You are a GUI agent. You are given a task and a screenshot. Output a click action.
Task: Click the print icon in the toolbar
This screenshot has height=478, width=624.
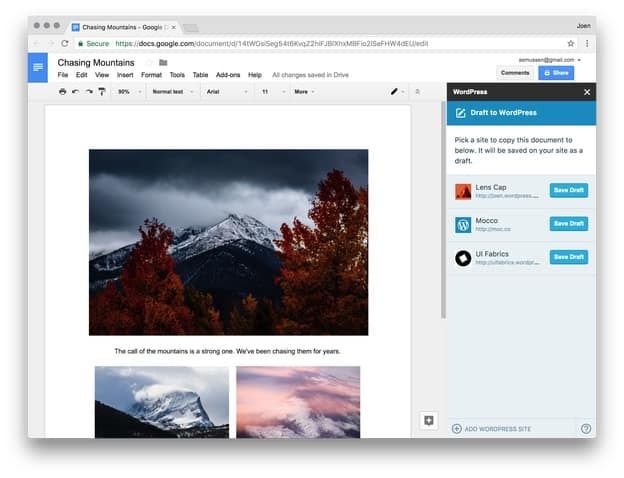[62, 92]
